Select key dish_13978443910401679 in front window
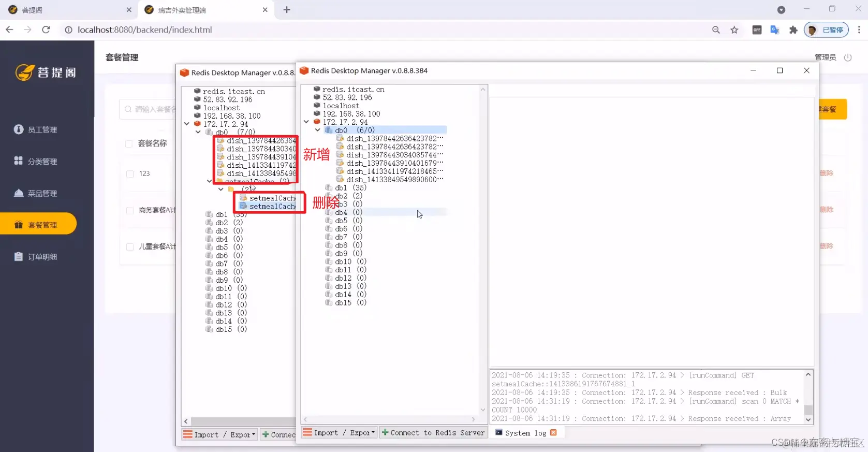The width and height of the screenshot is (868, 452). pyautogui.click(x=394, y=163)
